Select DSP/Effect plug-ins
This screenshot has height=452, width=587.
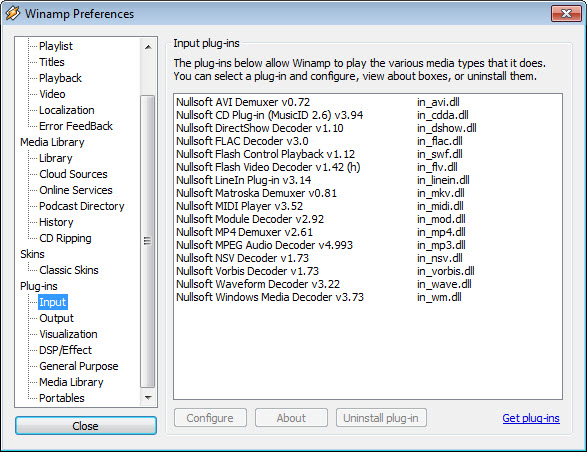click(65, 350)
